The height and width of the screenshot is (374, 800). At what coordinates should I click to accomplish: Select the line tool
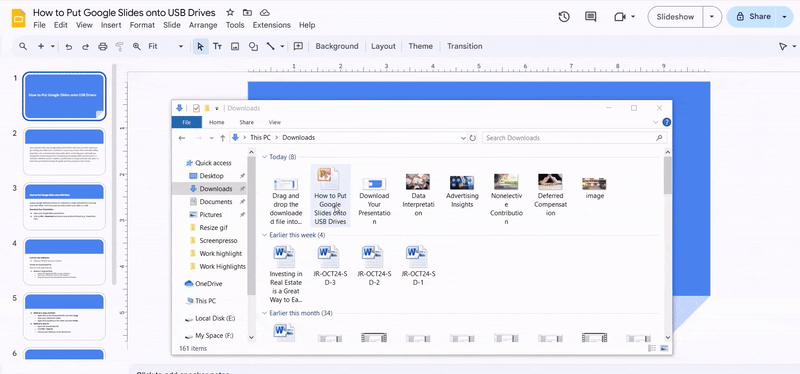[x=270, y=46]
